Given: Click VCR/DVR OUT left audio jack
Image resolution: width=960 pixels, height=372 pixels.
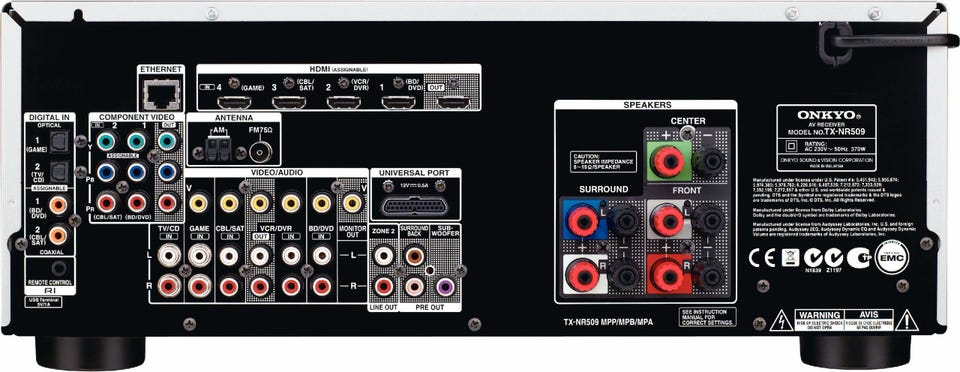Looking at the screenshot, I should pos(260,256).
